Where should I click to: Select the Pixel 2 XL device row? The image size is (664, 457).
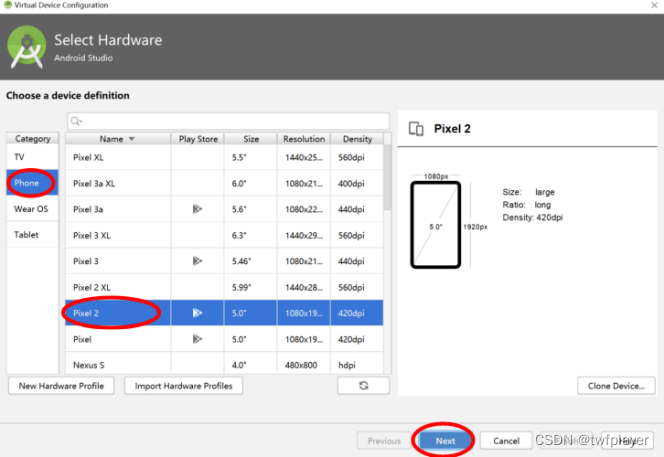point(224,287)
